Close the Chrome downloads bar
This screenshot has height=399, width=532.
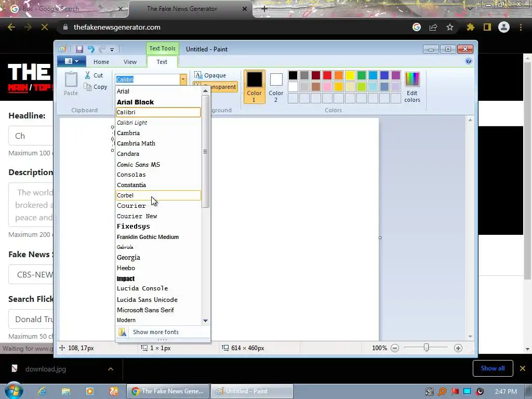[x=523, y=368]
